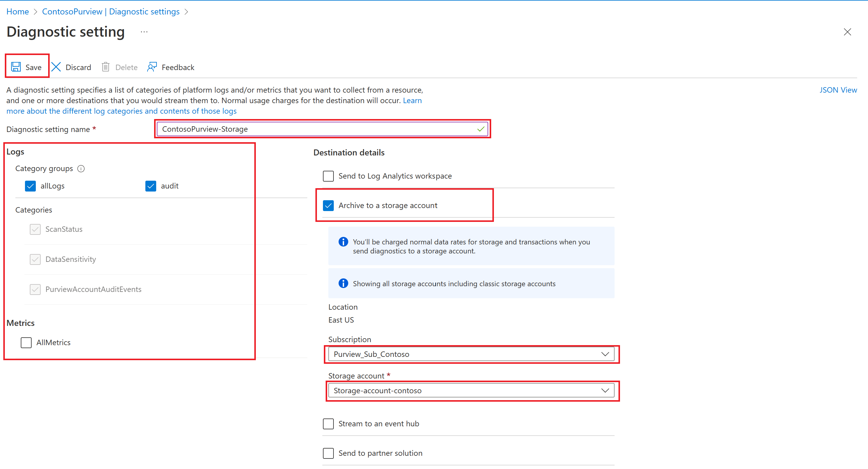The width and height of the screenshot is (868, 469).
Task: Click the Feedback person icon
Action: (152, 67)
